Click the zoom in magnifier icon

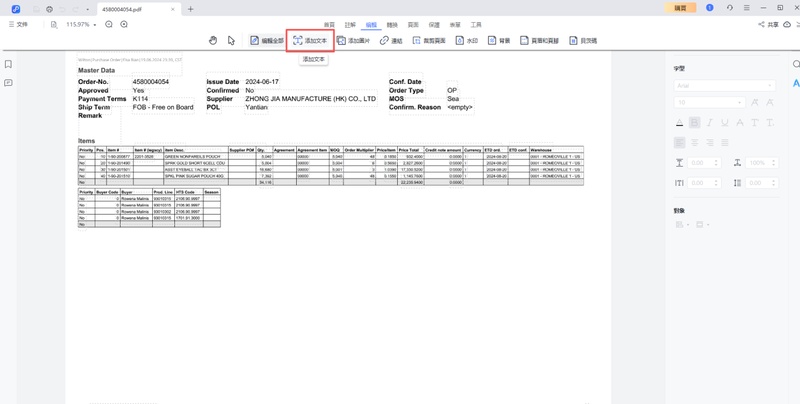click(x=123, y=24)
